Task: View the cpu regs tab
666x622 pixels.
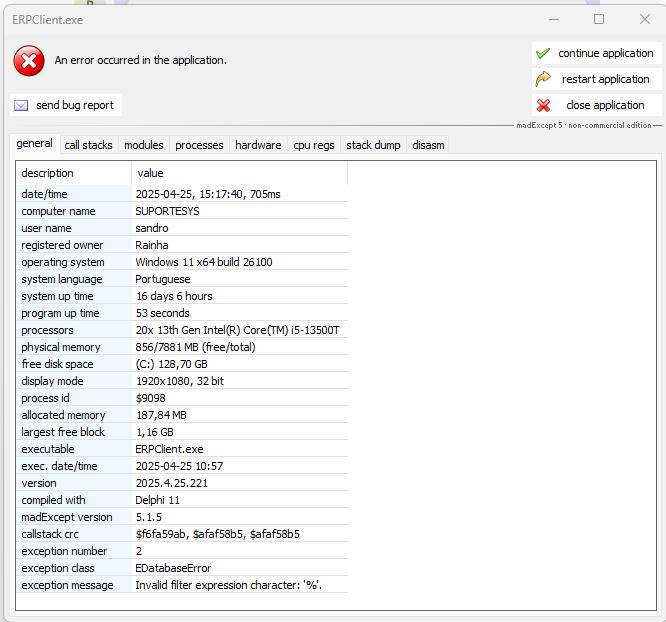Action: pyautogui.click(x=314, y=145)
